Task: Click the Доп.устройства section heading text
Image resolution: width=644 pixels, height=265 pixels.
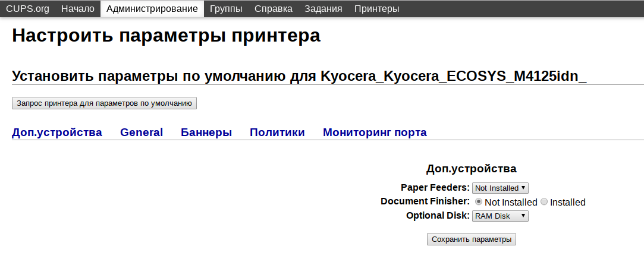Action: [x=472, y=169]
